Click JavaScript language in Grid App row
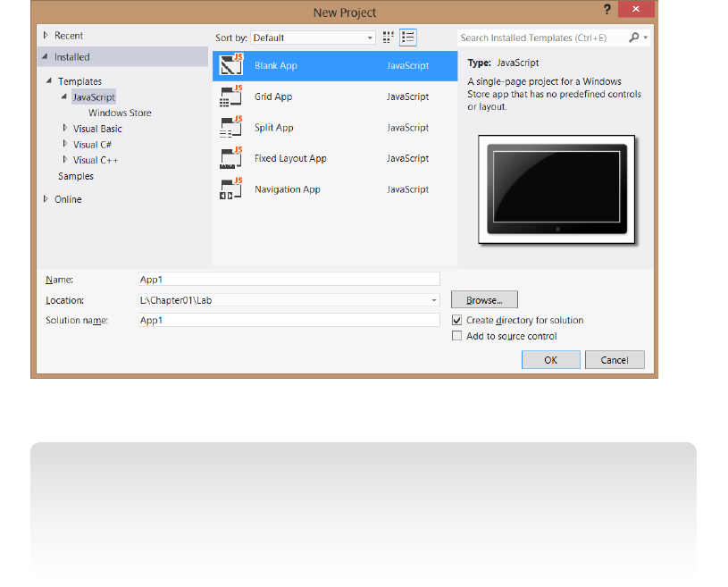728x587 pixels. coord(407,96)
